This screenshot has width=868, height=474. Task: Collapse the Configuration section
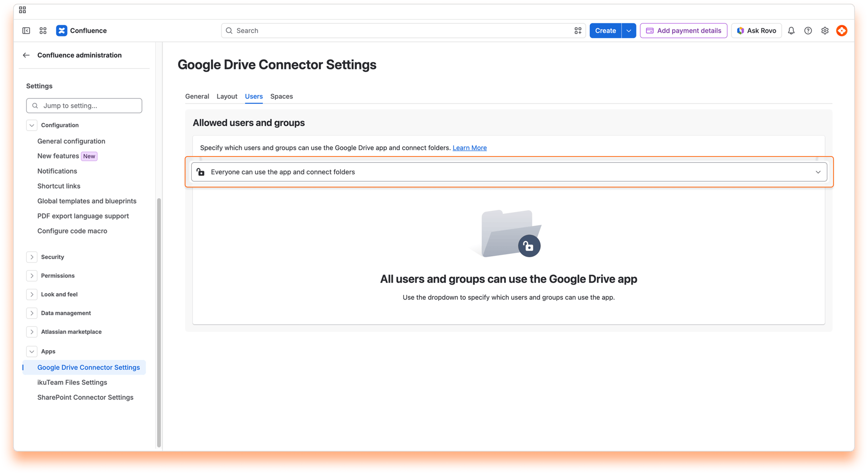pyautogui.click(x=32, y=125)
